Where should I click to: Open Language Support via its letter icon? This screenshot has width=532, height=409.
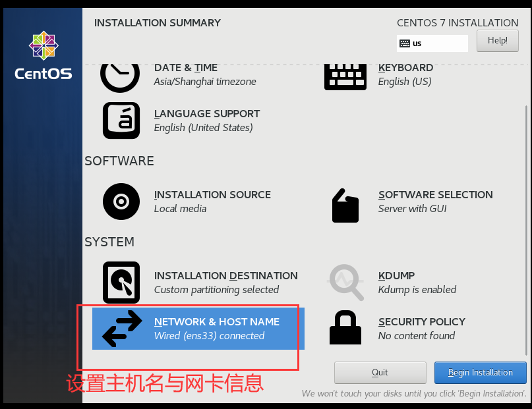click(x=121, y=121)
